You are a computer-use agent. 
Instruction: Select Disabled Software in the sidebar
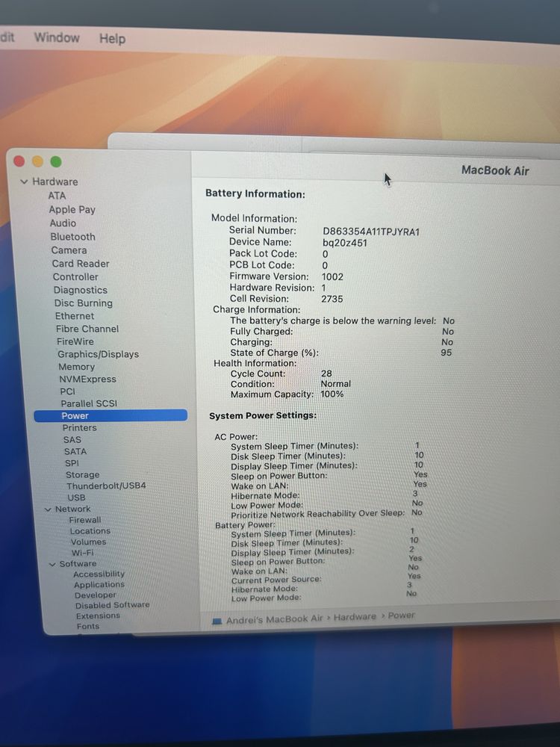pos(113,605)
